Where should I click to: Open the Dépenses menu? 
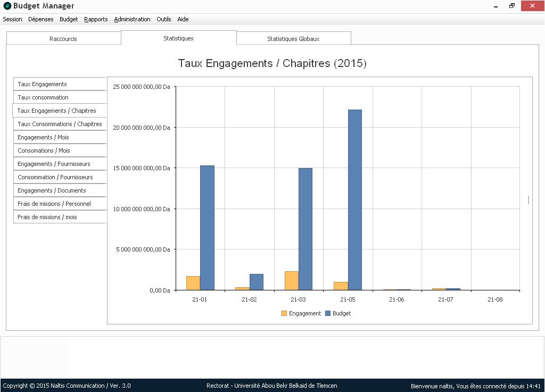point(41,19)
